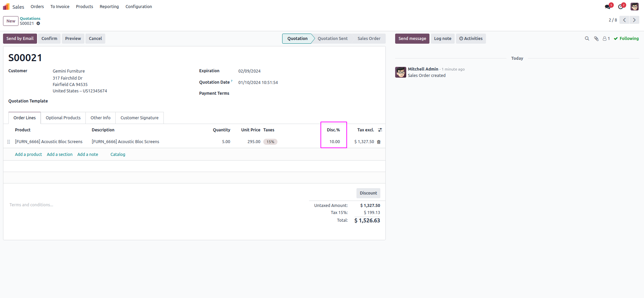Click the 15% tax tag
Screen dimensions: 644x298
click(x=270, y=142)
